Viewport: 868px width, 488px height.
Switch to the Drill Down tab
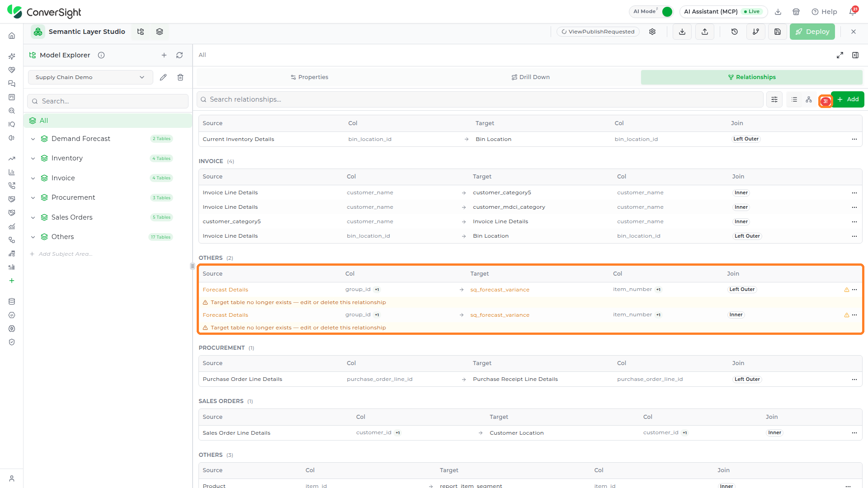[530, 77]
